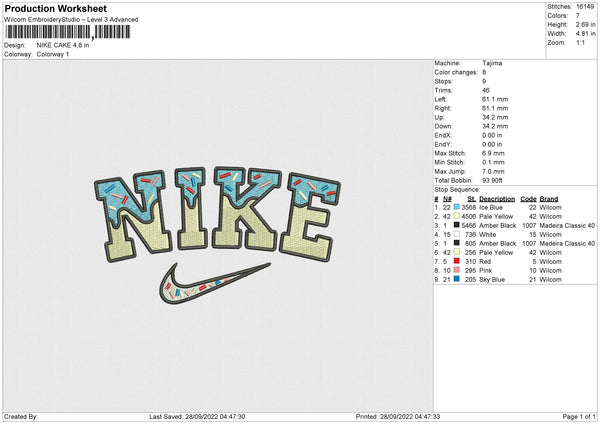Click the 'Up:' label
600x424 pixels.
click(439, 117)
